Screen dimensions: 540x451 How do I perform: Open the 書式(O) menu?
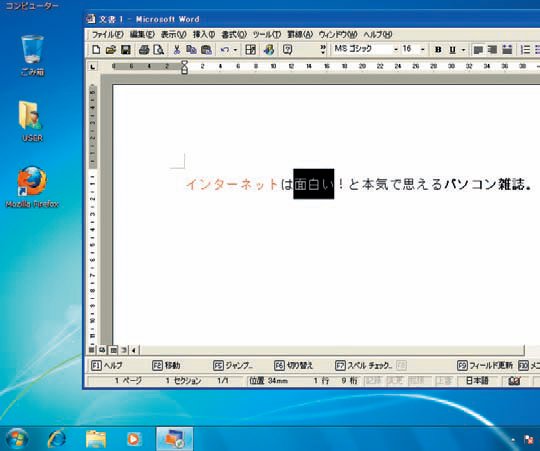[234, 34]
